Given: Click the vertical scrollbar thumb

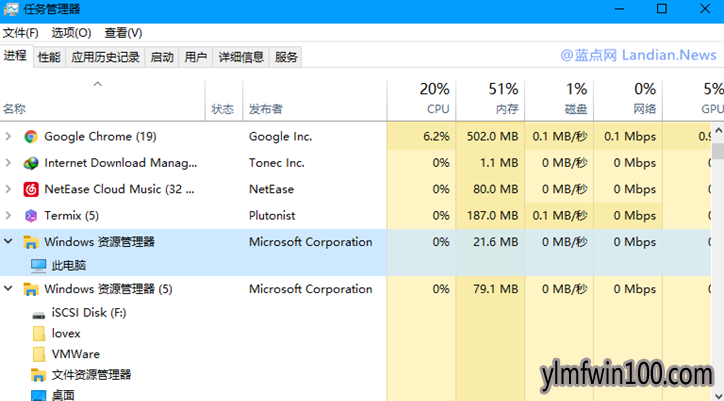Looking at the screenshot, I should 718,151.
